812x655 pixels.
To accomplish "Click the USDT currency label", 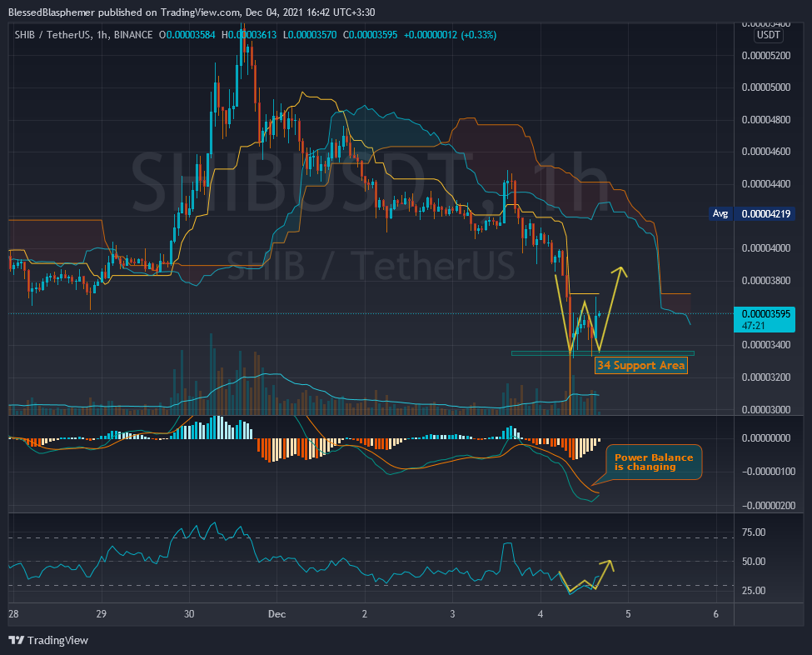I will tap(768, 35).
